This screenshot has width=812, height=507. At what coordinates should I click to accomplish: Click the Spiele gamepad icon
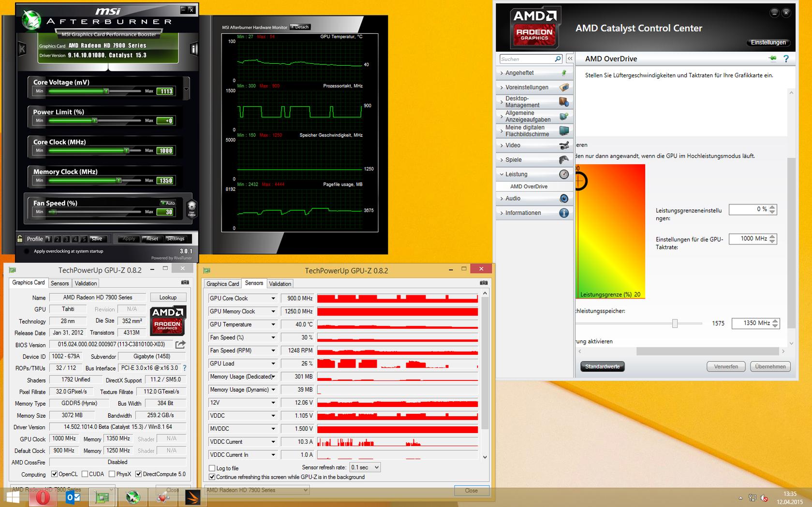564,160
